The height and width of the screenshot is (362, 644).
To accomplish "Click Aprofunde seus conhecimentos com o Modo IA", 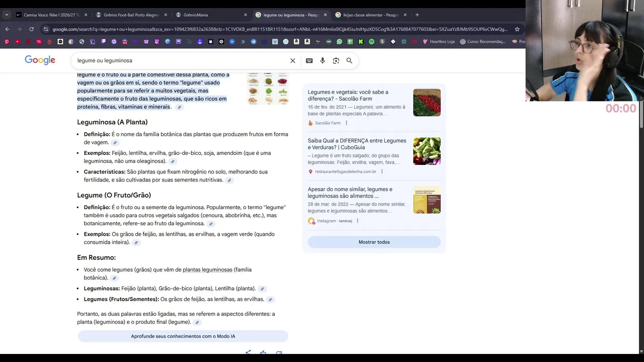I will 183,336.
